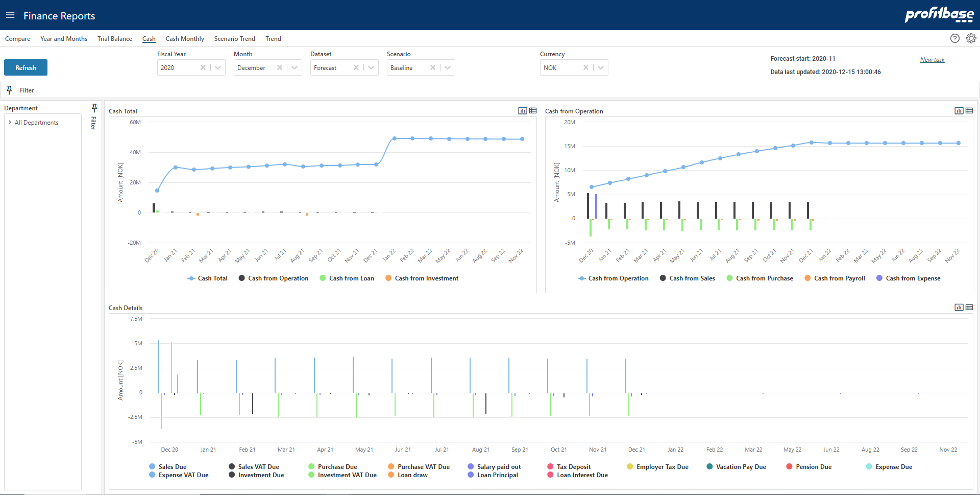Expand the Currency dropdown
Screen dimensions: 980x495
click(601, 67)
